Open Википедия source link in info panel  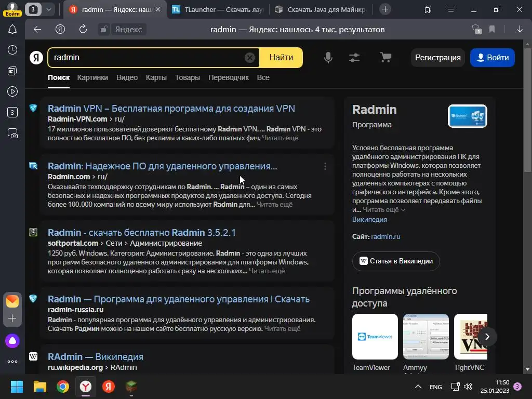(369, 220)
